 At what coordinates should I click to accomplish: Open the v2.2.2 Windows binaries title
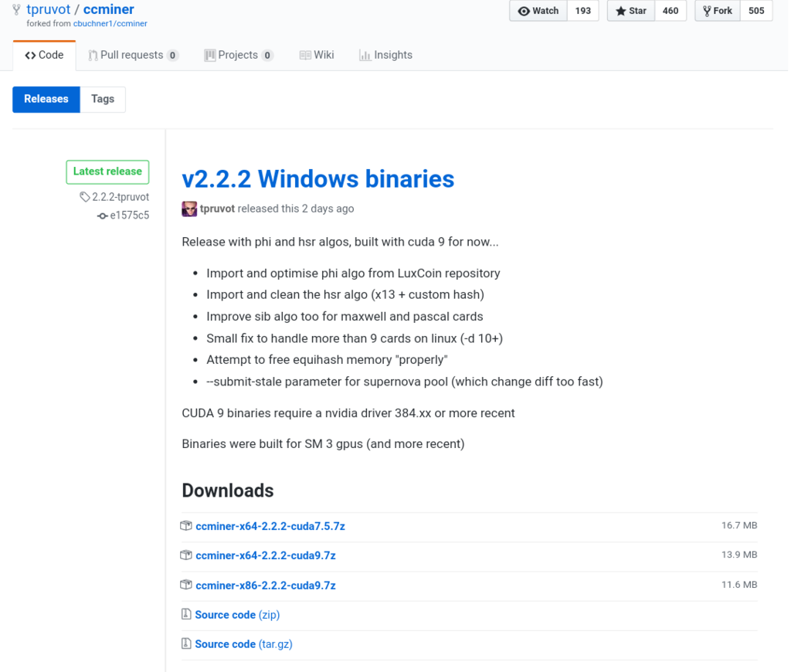(x=317, y=178)
